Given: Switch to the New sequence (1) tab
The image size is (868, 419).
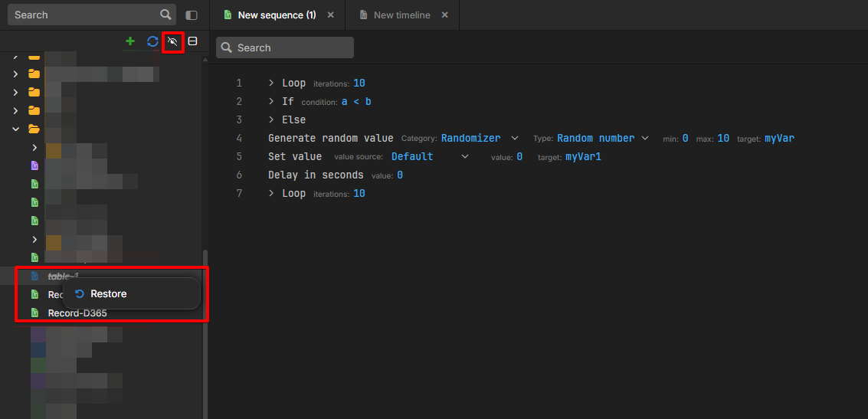Looking at the screenshot, I should 277,15.
